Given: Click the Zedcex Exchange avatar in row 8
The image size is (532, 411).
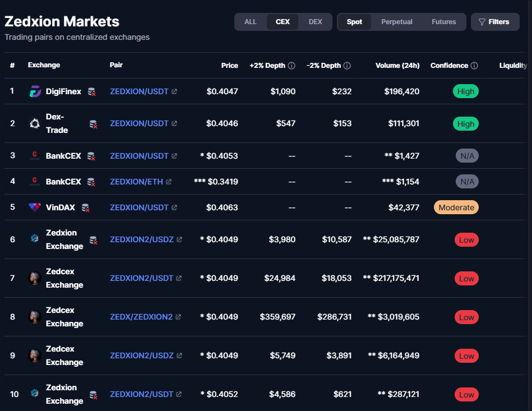Looking at the screenshot, I should [x=35, y=317].
